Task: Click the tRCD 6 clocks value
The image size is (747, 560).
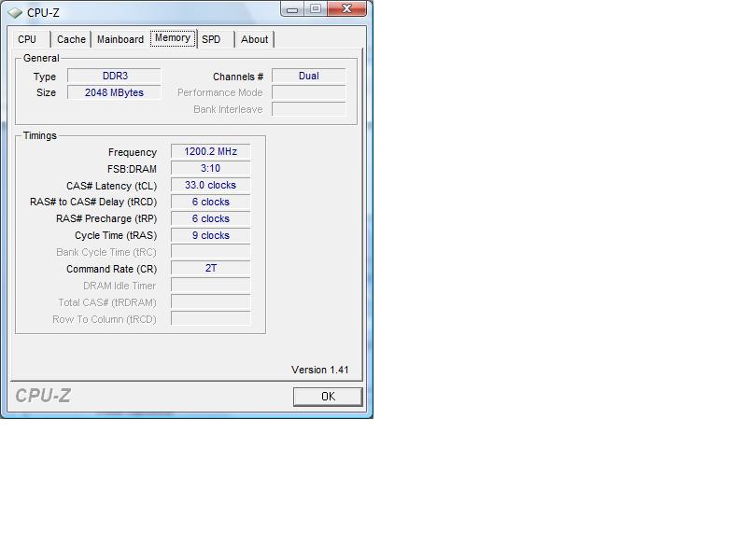Action: 211,202
